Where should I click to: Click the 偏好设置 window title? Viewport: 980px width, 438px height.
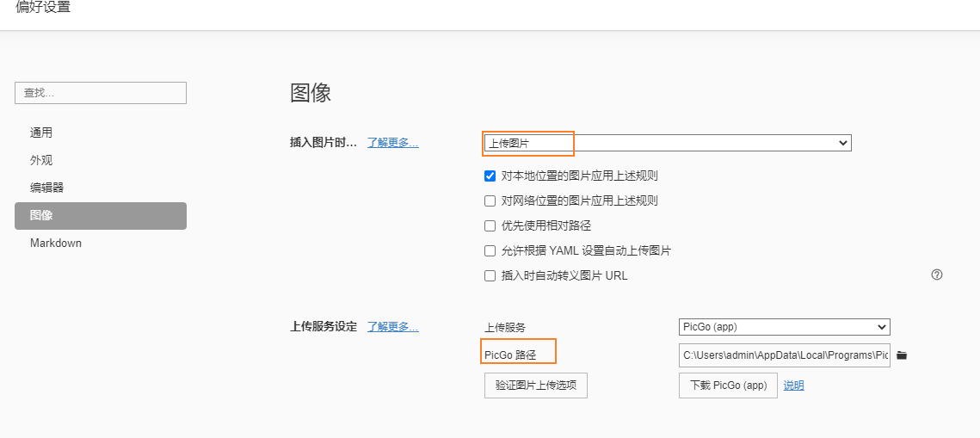[44, 8]
